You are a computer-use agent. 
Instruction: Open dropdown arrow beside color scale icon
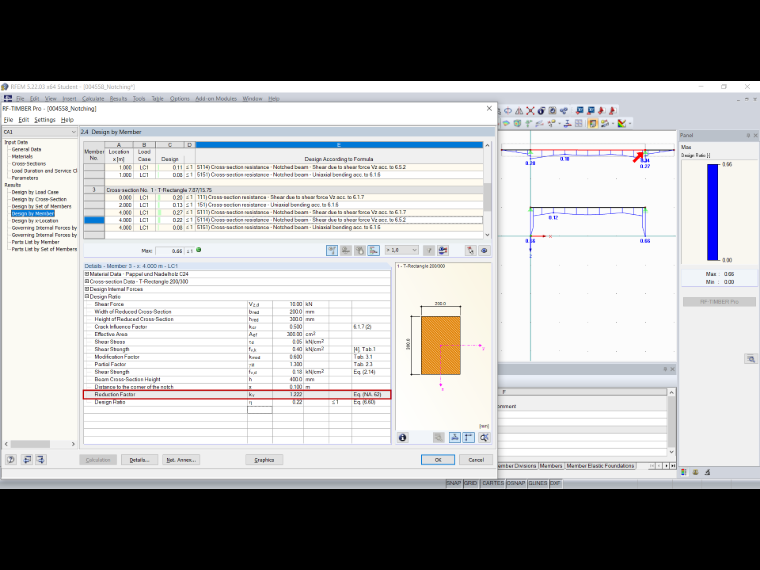(630, 123)
